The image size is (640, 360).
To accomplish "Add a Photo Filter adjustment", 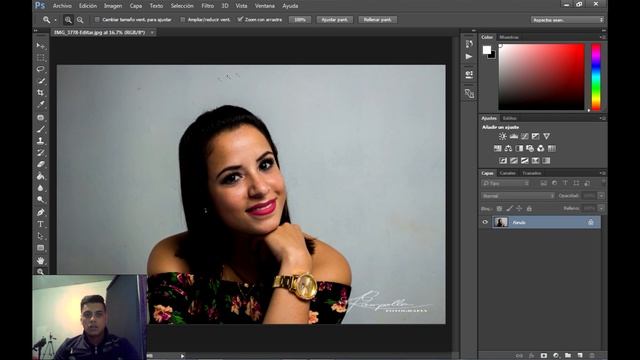I will 530,149.
